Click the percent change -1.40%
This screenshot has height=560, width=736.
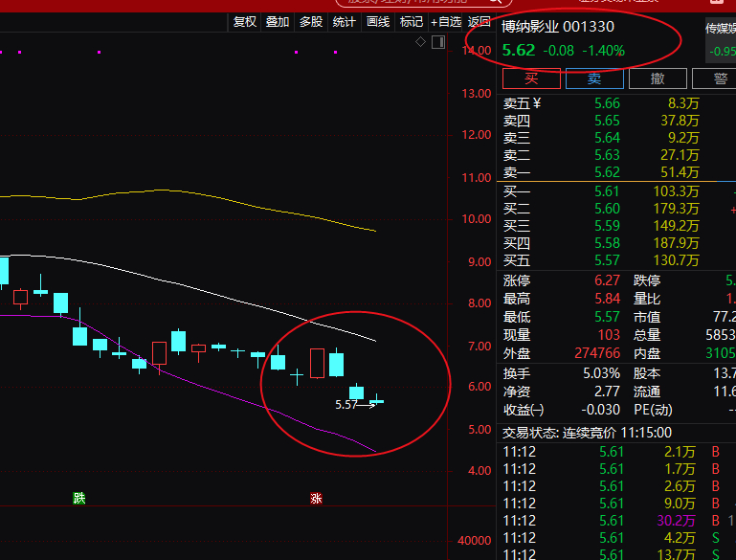tap(604, 51)
